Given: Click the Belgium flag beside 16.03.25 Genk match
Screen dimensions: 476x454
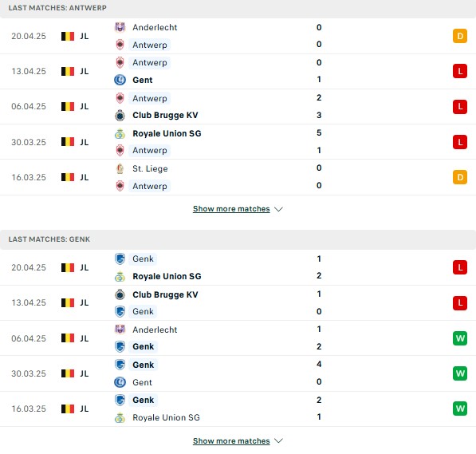Looking at the screenshot, I should [x=68, y=409].
